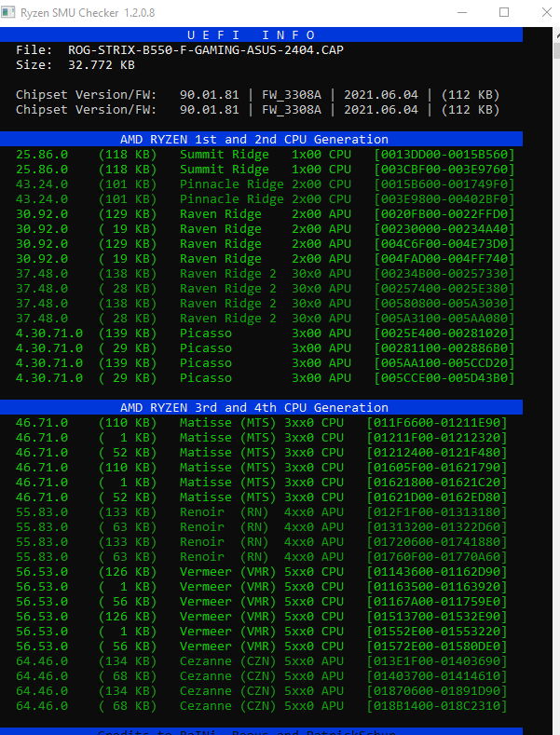Image resolution: width=560 pixels, height=735 pixels.
Task: Click Vermeer address [01167A00-011759E0]
Action: pyautogui.click(x=437, y=602)
